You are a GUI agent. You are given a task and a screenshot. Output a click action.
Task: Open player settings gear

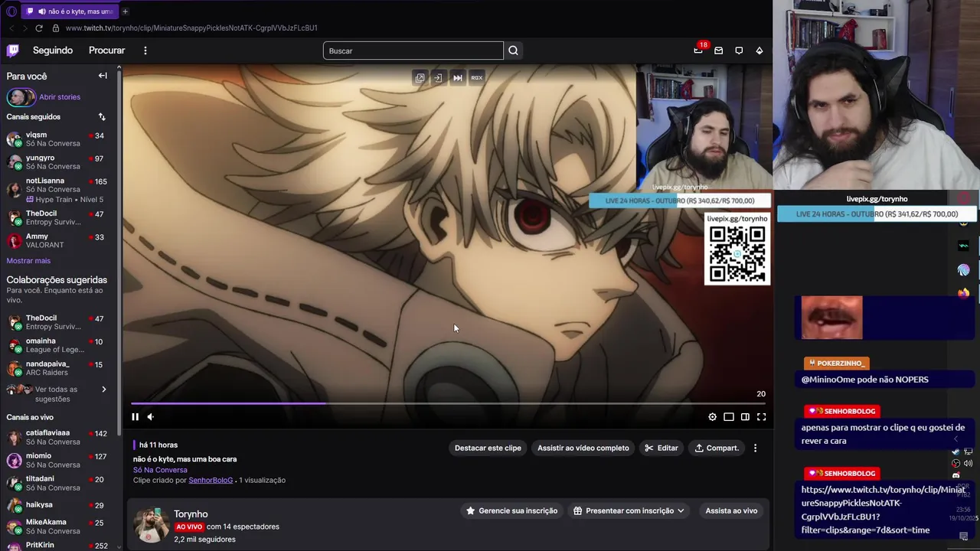[x=712, y=417]
